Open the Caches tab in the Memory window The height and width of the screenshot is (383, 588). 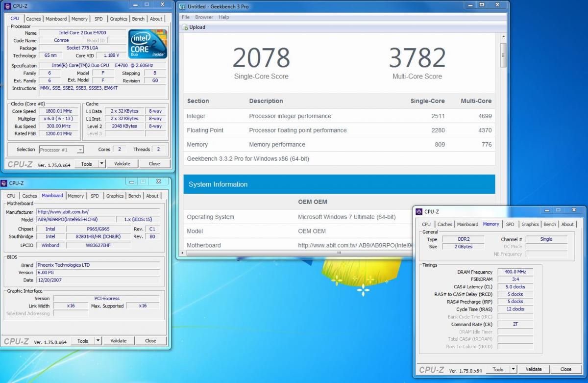445,224
